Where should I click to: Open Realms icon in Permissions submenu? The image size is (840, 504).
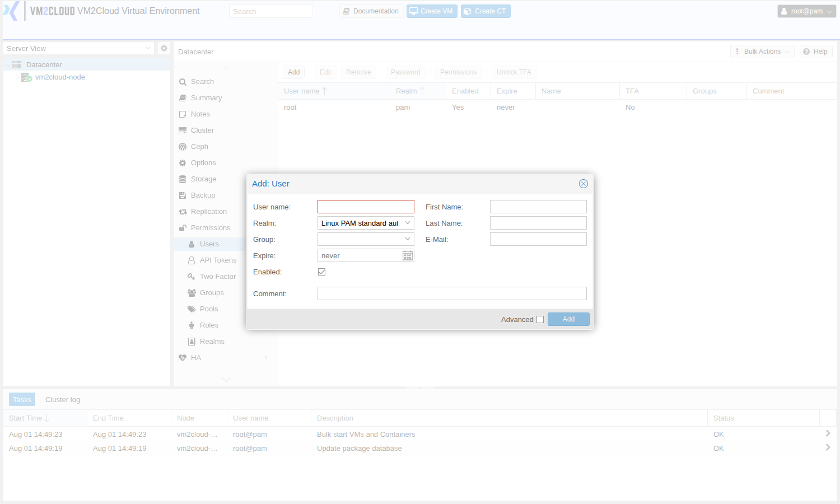[192, 342]
